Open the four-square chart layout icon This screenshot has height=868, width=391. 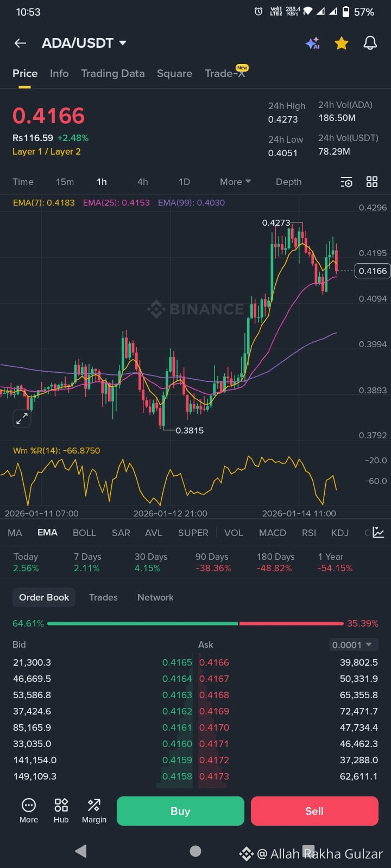pos(372,182)
